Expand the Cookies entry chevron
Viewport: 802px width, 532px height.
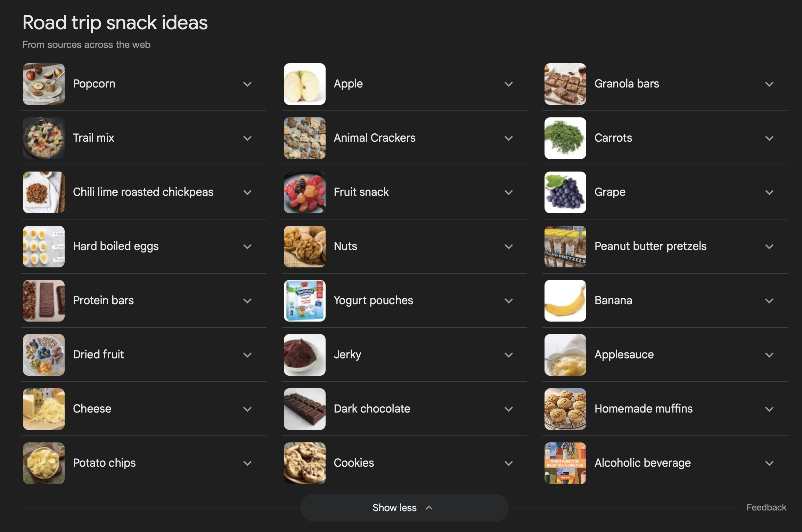(x=509, y=463)
